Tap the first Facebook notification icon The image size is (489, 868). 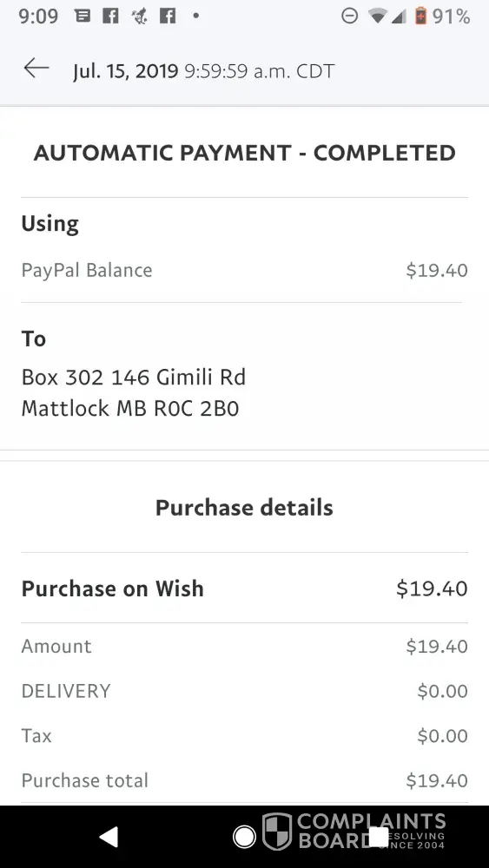(111, 16)
